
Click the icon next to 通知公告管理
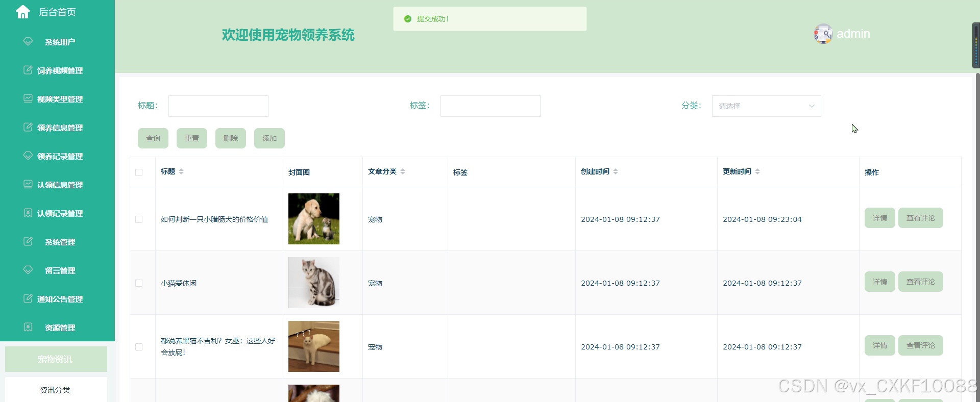tap(28, 298)
